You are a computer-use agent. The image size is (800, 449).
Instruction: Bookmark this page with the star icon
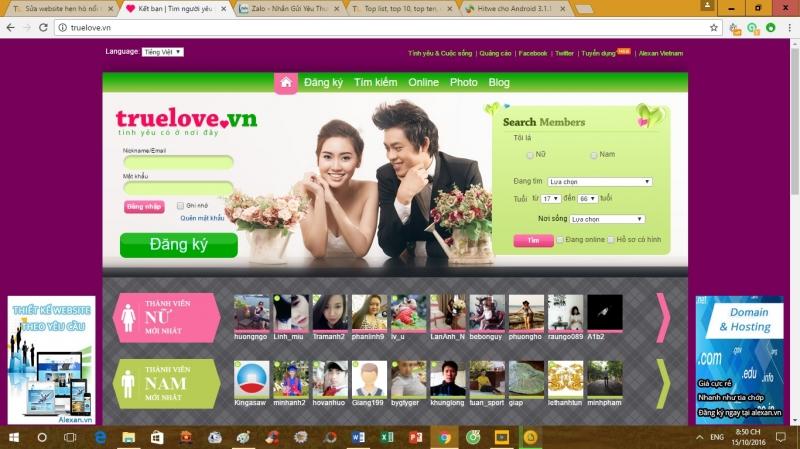[713, 27]
